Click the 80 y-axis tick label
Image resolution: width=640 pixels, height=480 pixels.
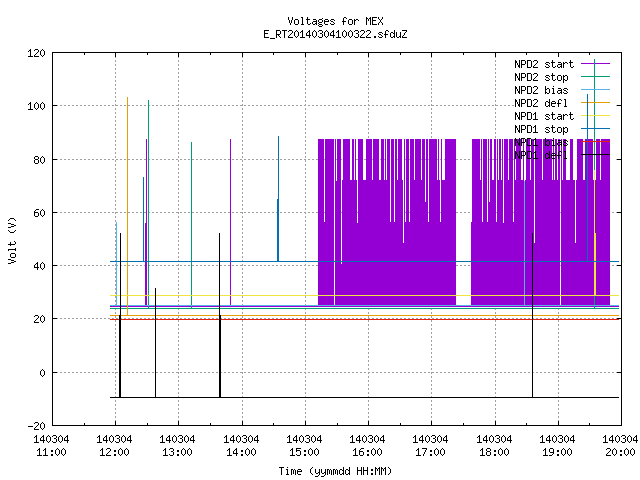pyautogui.click(x=39, y=160)
